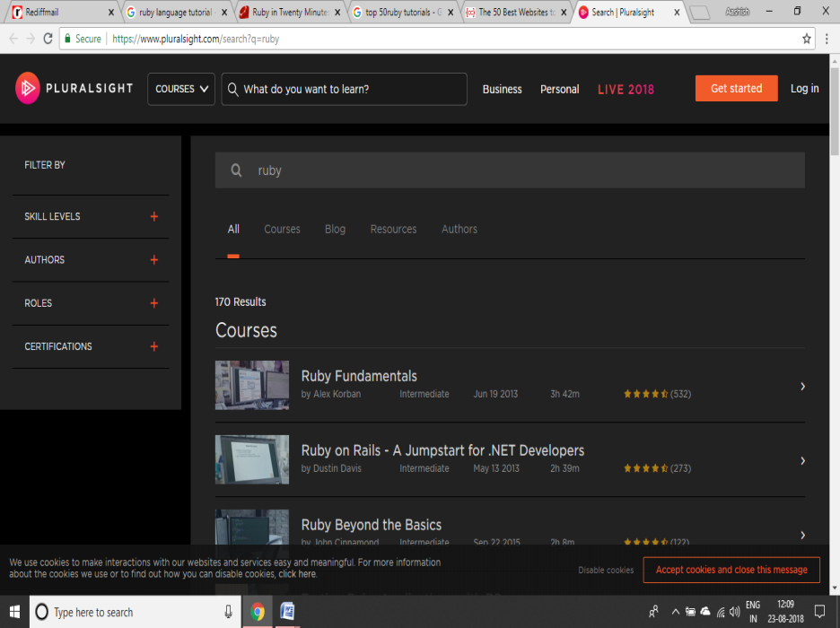Click the 'click here' cookie info link
Viewport: 840px width, 628px height.
tap(297, 574)
